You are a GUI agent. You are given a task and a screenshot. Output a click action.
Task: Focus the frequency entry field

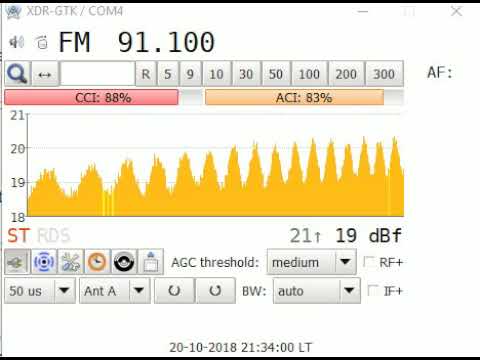pos(98,74)
